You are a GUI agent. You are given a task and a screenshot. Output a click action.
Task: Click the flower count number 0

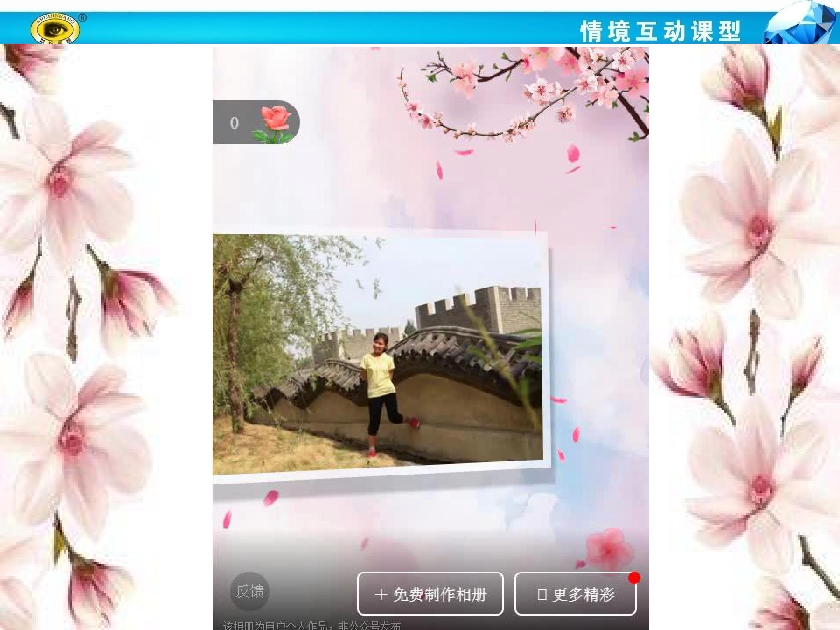click(x=234, y=123)
